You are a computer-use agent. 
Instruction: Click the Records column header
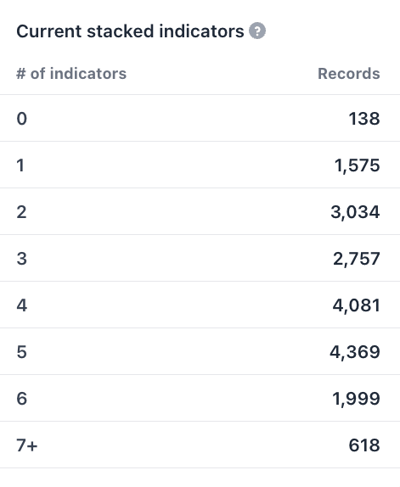[349, 74]
